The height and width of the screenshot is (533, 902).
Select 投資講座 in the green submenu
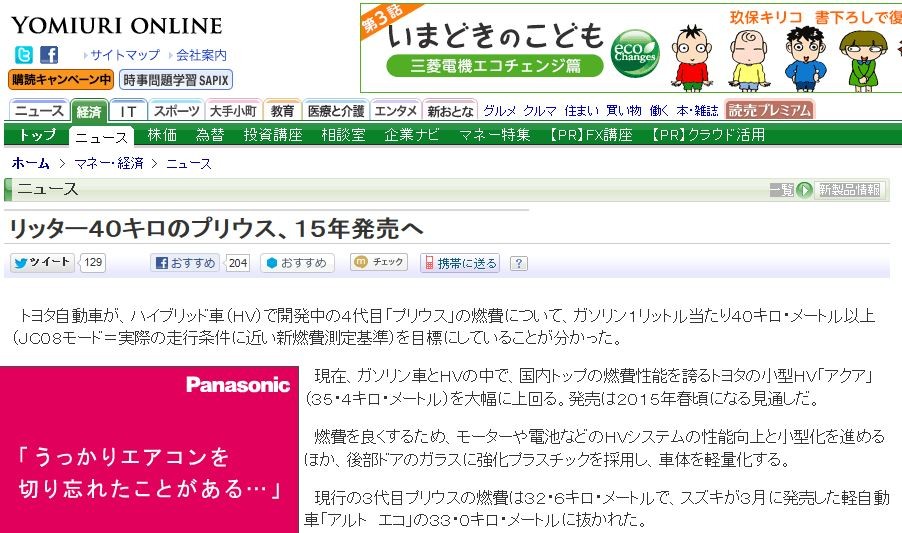(273, 135)
